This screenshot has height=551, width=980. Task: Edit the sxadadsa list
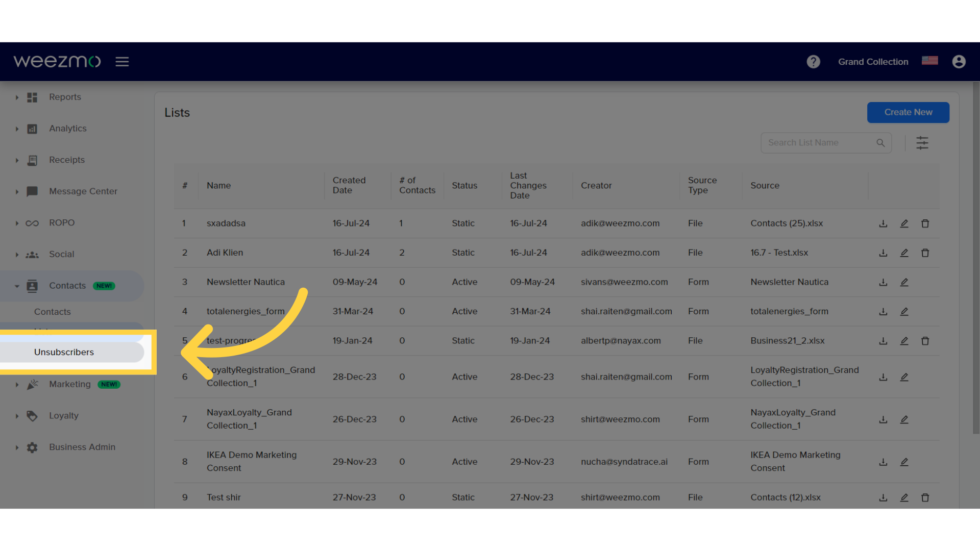coord(904,223)
